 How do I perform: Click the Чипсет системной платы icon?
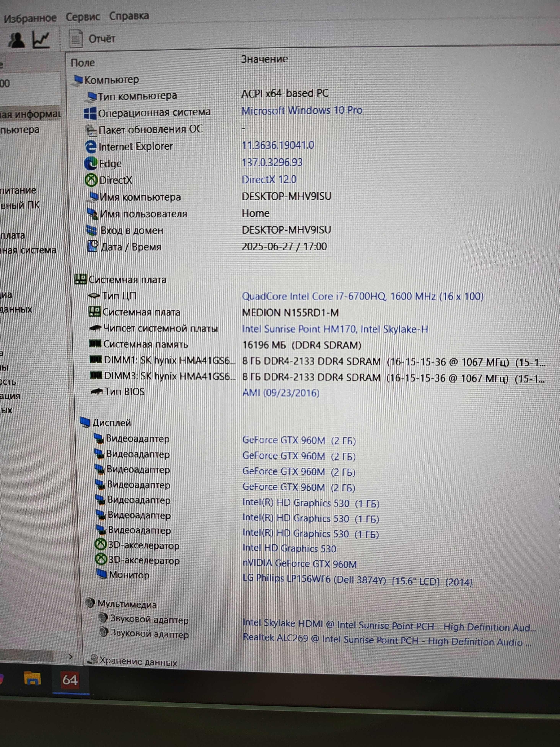(x=95, y=328)
